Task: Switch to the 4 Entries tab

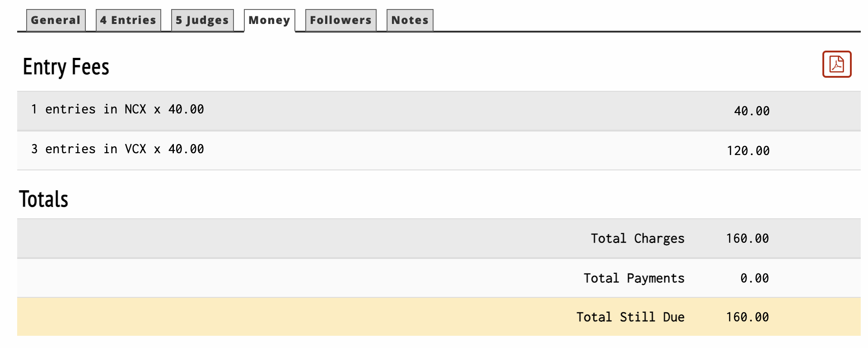Action: (x=128, y=20)
